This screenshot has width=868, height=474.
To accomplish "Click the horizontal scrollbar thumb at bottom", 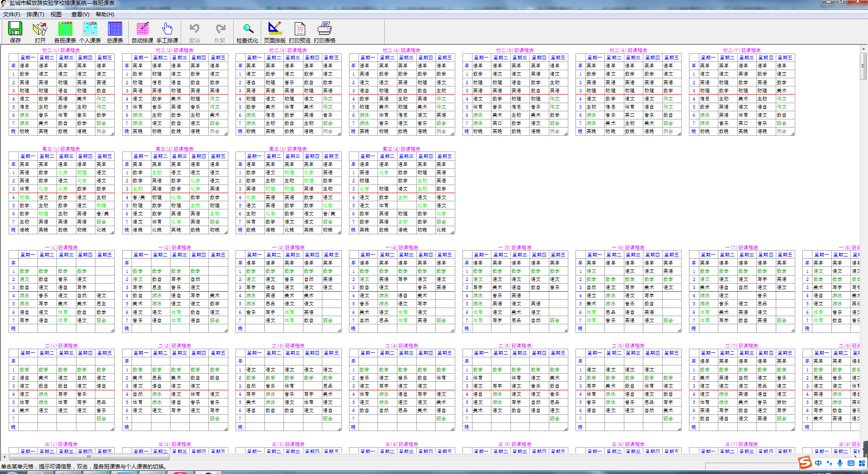I will click(89, 457).
